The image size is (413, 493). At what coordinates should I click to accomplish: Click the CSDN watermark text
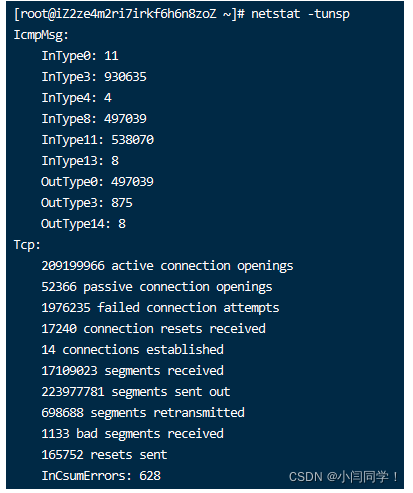pyautogui.click(x=343, y=477)
